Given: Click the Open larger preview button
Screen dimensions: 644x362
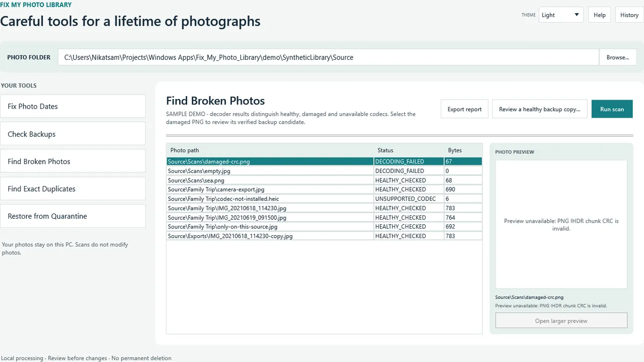Looking at the screenshot, I should [561, 321].
